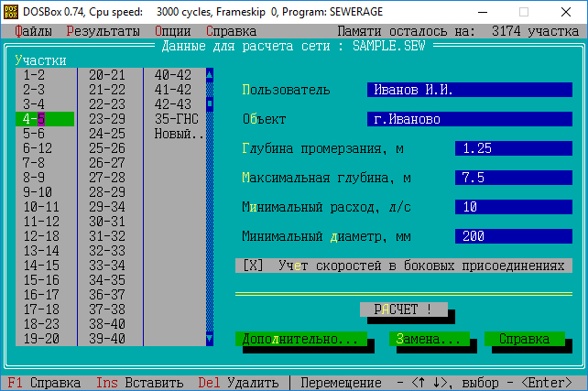588x391 pixels.
Task: Open the Справка menu in menu bar
Action: [230, 30]
